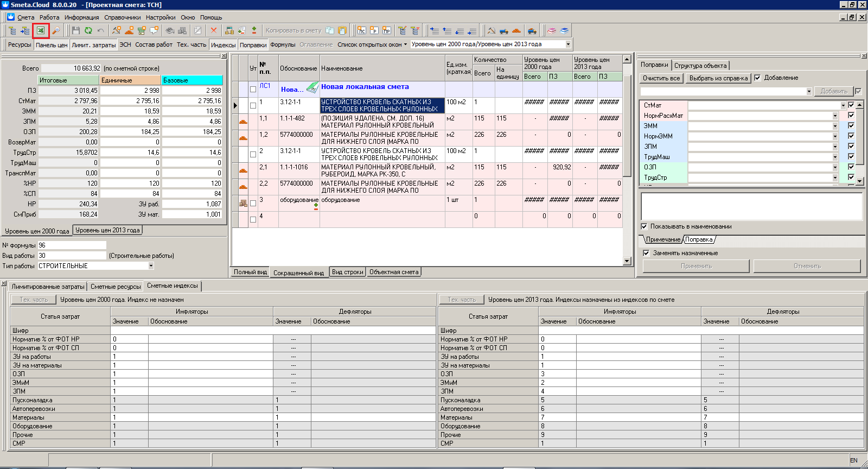Click the new bricks material icon with star

pyautogui.click(x=129, y=30)
